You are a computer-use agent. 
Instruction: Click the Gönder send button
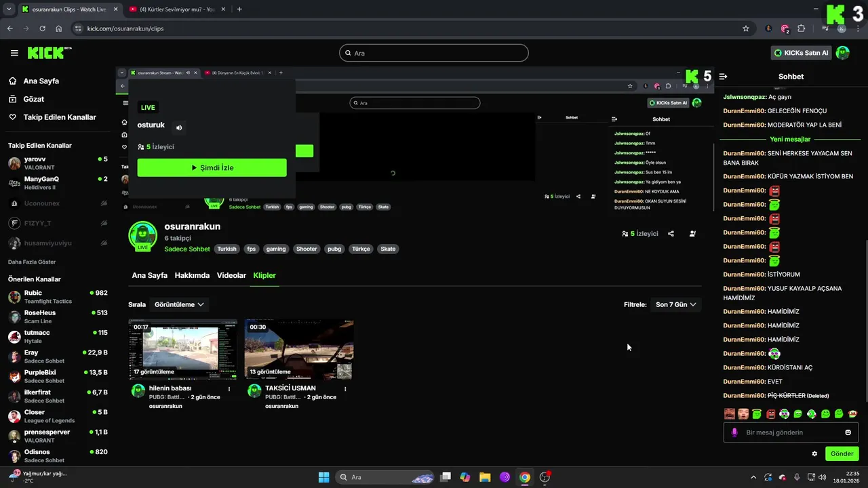click(x=842, y=453)
